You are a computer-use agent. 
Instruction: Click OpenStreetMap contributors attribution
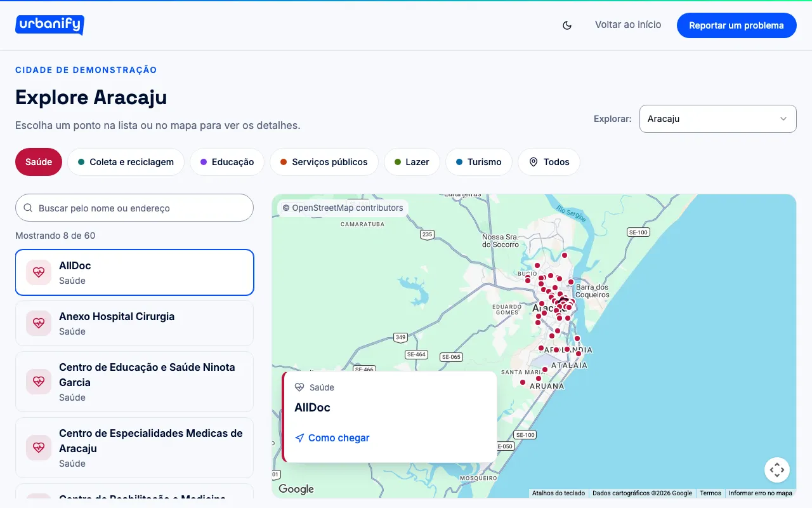pos(343,208)
